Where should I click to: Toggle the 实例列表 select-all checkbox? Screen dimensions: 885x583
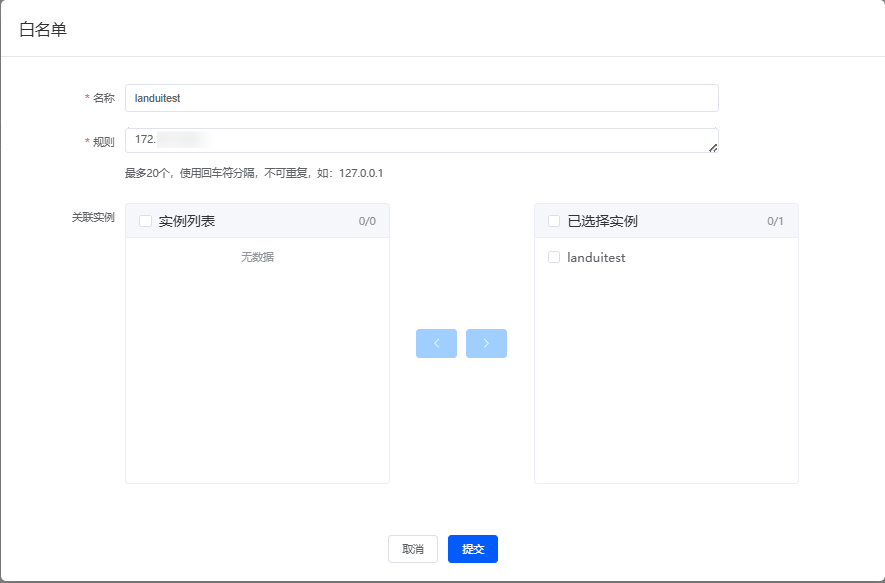[145, 221]
